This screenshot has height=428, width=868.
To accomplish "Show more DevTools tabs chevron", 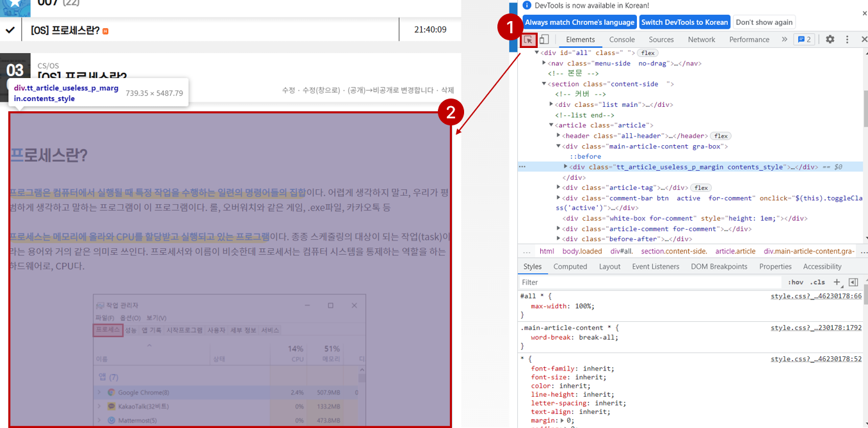I will click(784, 40).
